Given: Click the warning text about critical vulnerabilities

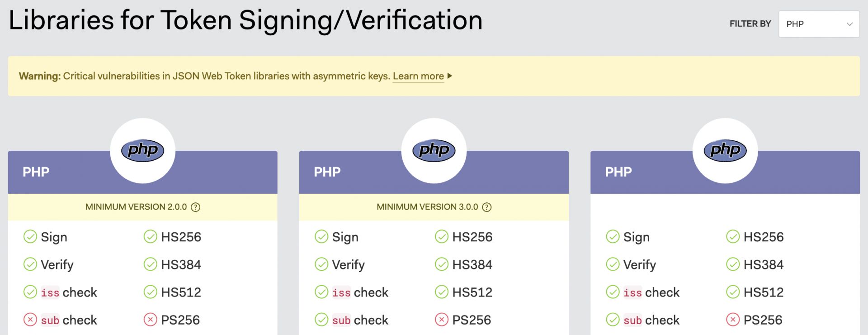Looking at the screenshot, I should click(204, 76).
